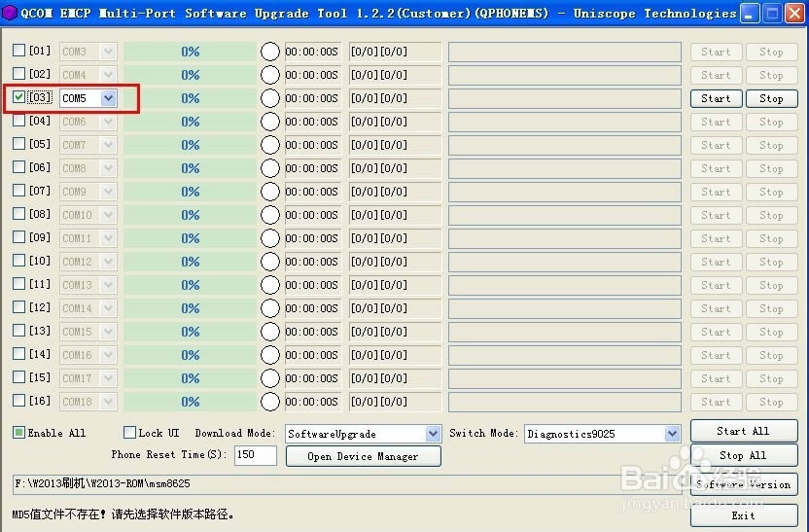Toggle the Enable All checkbox

[x=19, y=433]
